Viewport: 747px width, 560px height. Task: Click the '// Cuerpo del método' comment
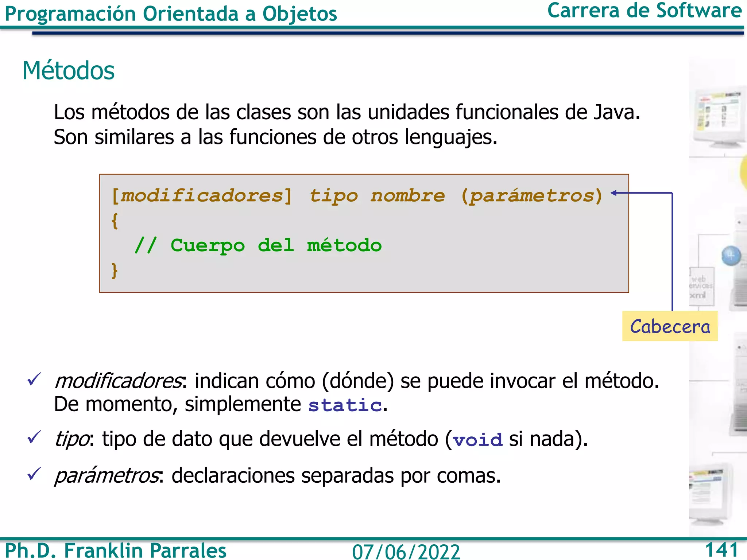pyautogui.click(x=258, y=245)
